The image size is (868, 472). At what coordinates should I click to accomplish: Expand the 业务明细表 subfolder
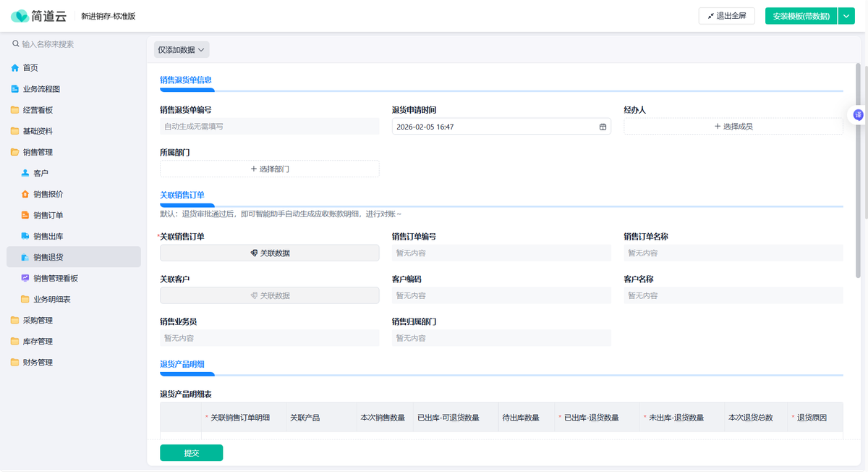tap(74, 299)
